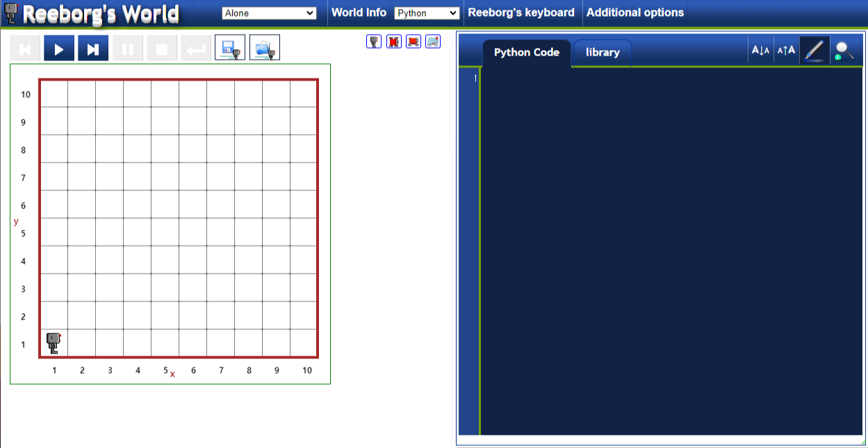Click the Reload world (skip back) button

[x=25, y=49]
